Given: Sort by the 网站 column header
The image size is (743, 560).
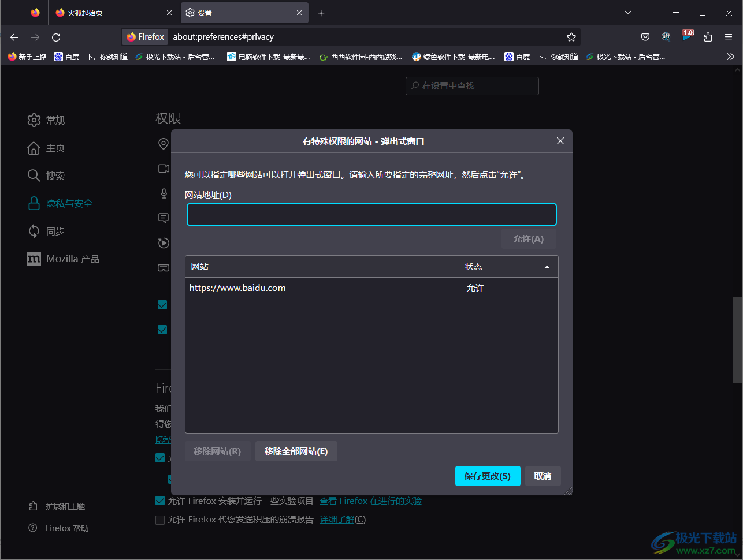Looking at the screenshot, I should (x=322, y=266).
